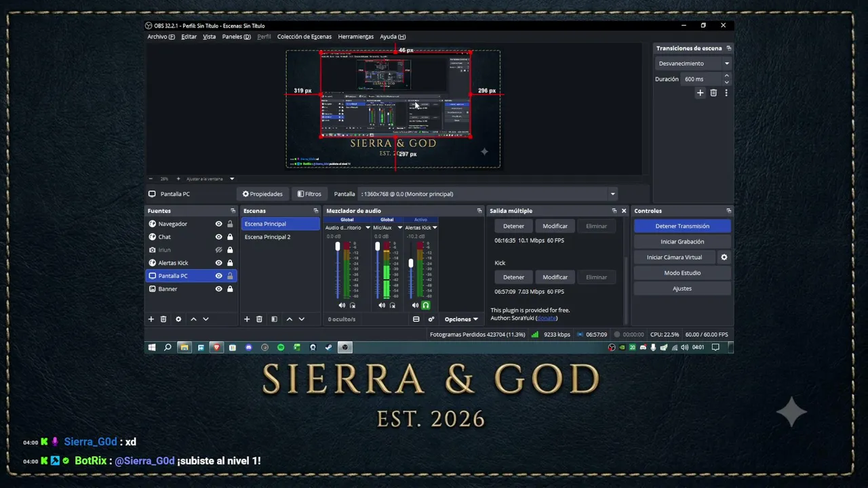Open Alertas Kick channel options arrow

click(434, 228)
